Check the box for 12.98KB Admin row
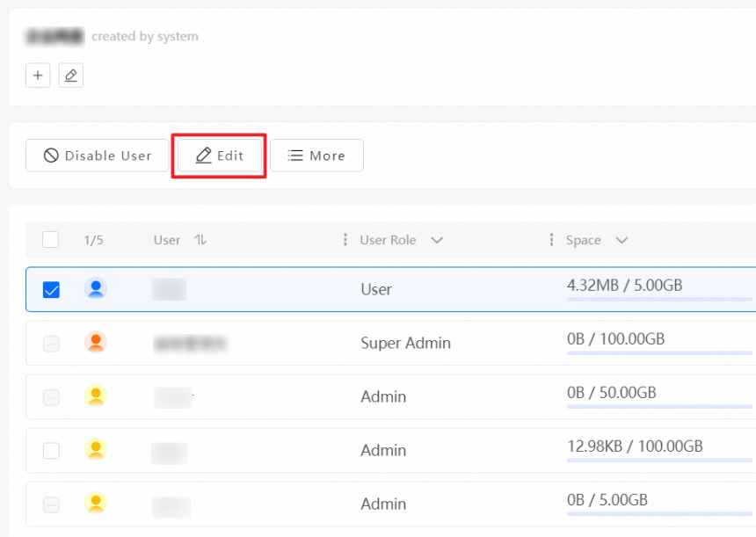 (x=51, y=450)
